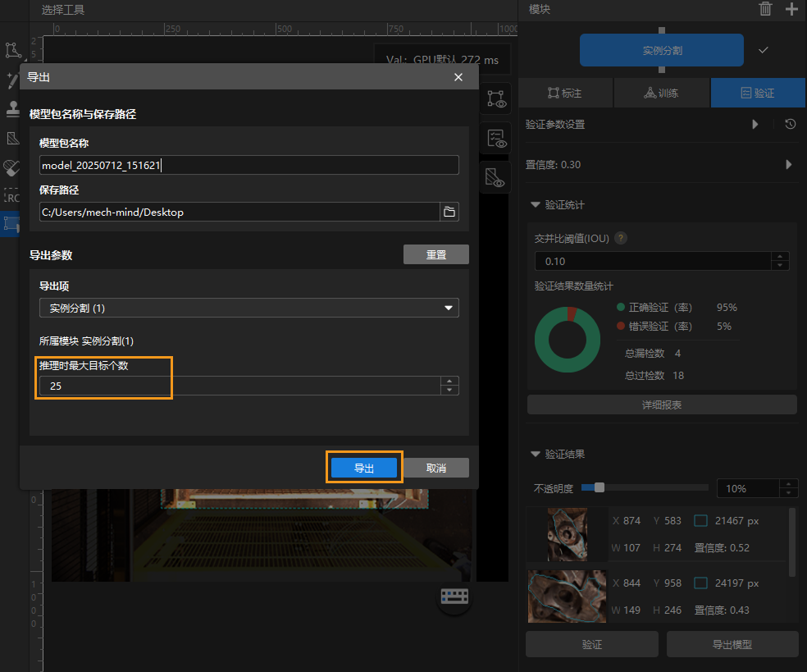Click the history reset icon in validation settings
The height and width of the screenshot is (672, 807).
coord(789,125)
